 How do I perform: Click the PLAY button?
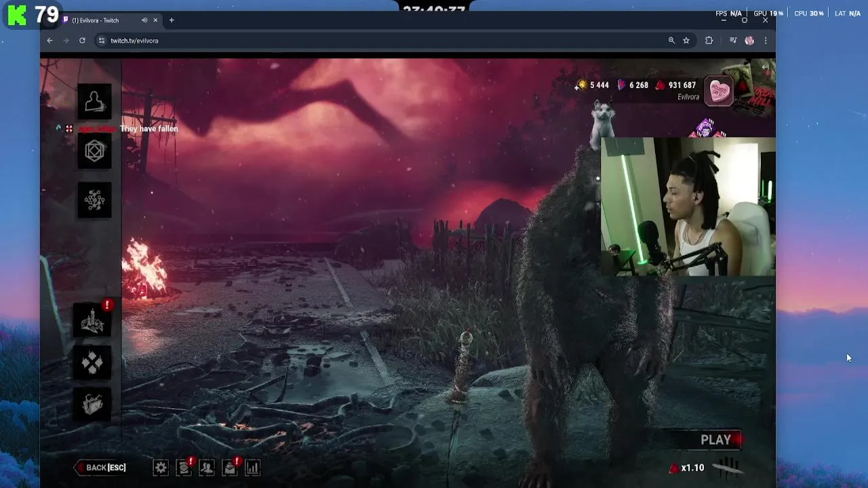[716, 440]
